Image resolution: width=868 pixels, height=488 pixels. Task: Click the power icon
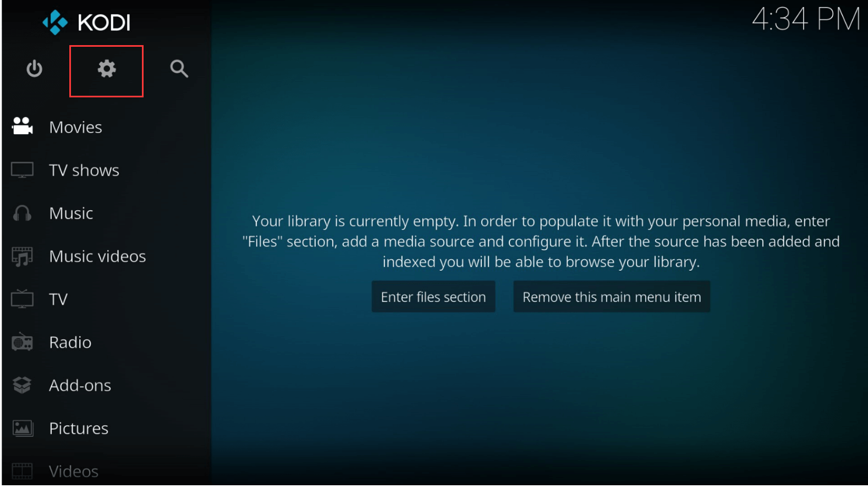[x=34, y=69]
